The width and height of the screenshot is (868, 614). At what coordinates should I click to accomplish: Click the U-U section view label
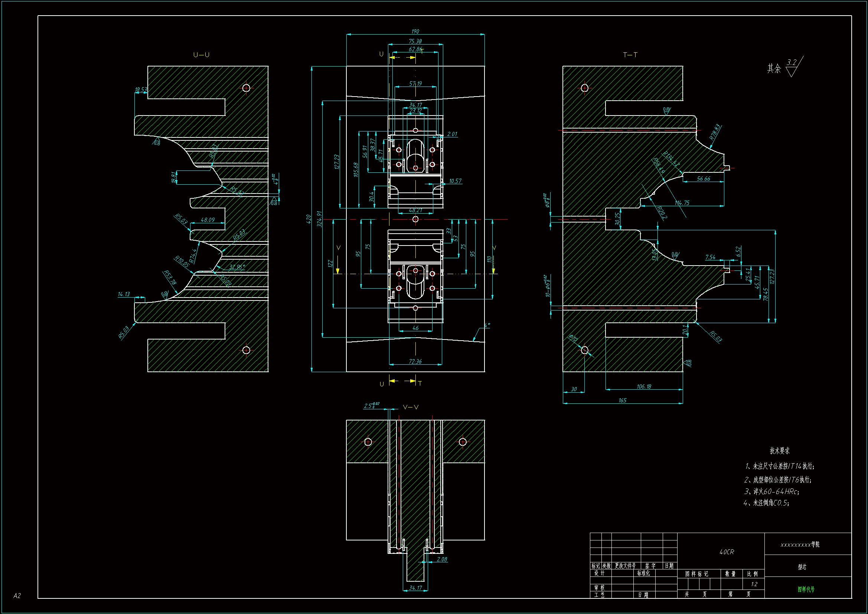tap(201, 55)
